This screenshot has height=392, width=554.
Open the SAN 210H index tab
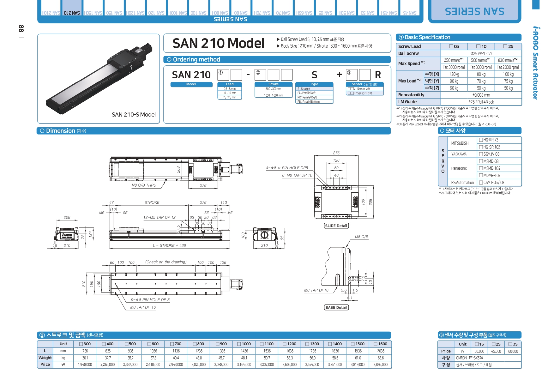coord(51,8)
